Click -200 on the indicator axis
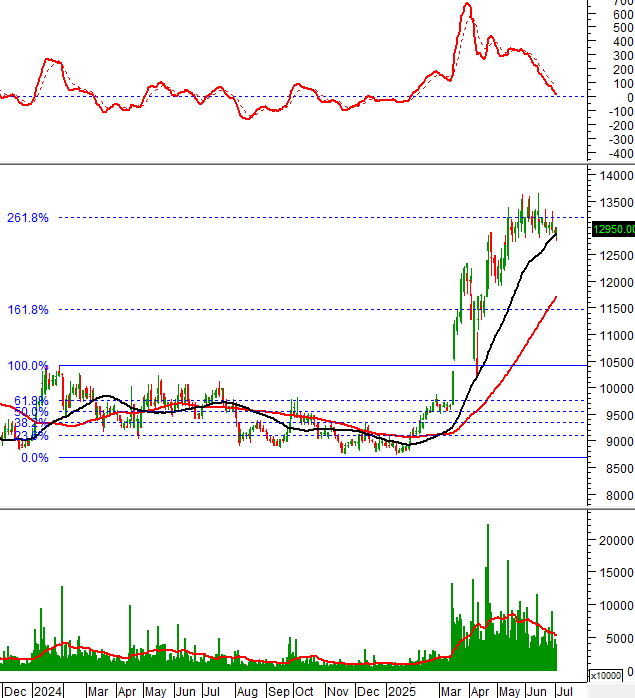The height and width of the screenshot is (698, 635). [x=621, y=126]
